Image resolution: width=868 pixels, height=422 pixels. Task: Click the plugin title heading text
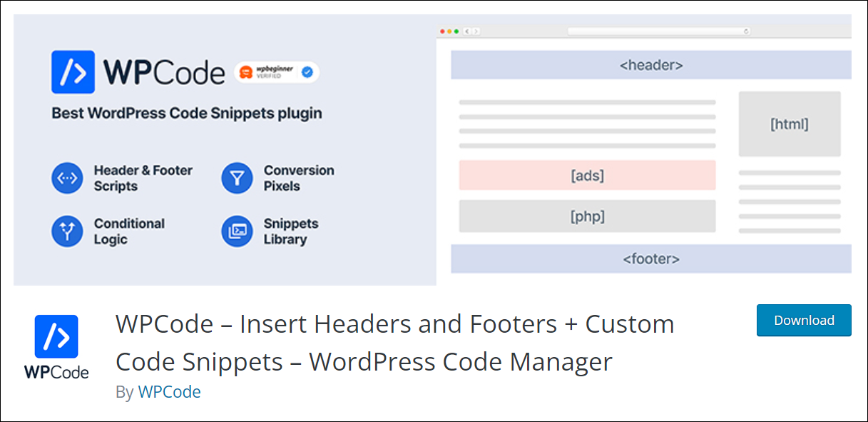[x=394, y=343]
